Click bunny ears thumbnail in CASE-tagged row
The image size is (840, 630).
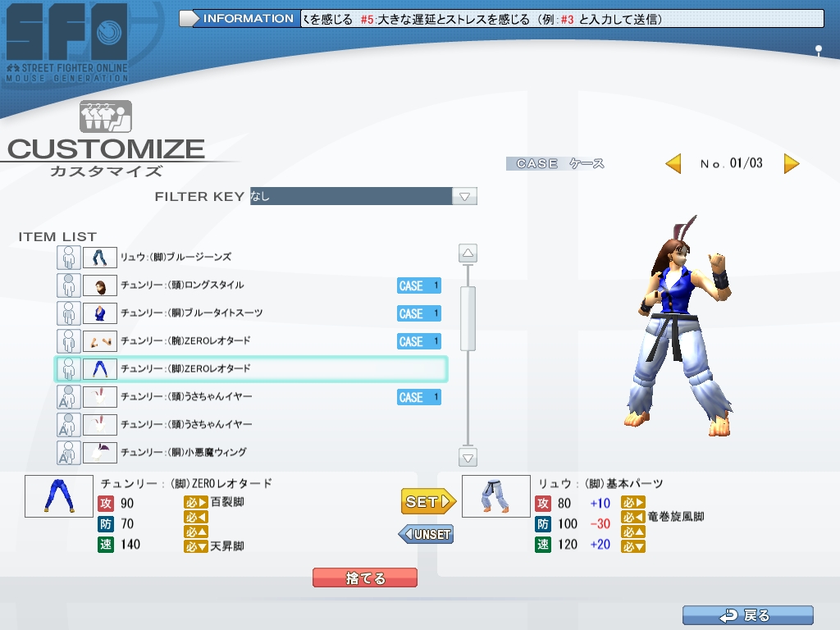(99, 397)
